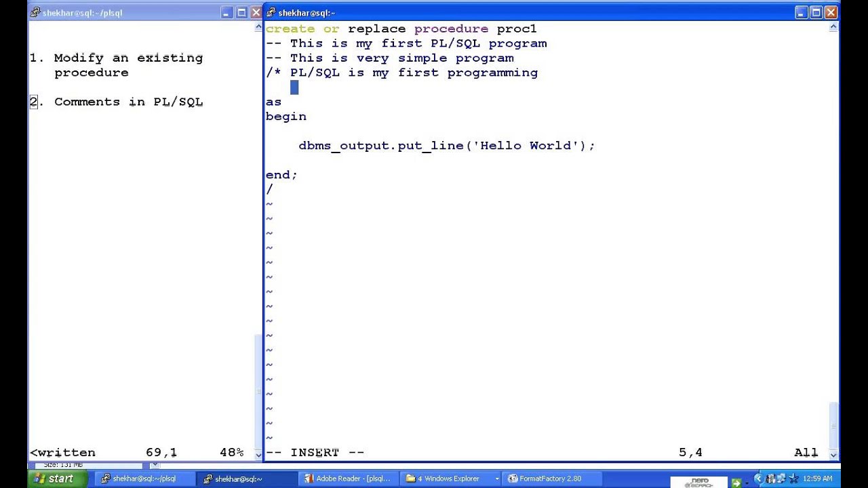The width and height of the screenshot is (868, 488).
Task: Click the 'as' keyword line
Action: tap(273, 102)
